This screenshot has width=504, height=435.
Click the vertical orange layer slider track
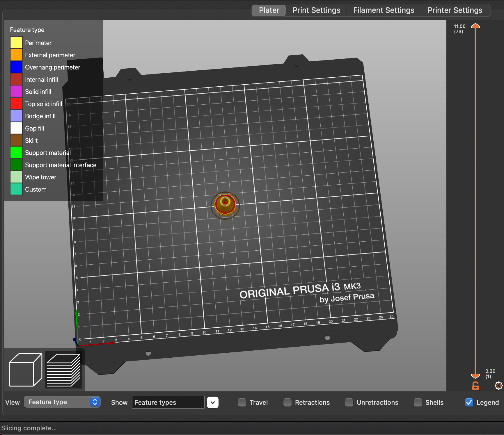475,201
